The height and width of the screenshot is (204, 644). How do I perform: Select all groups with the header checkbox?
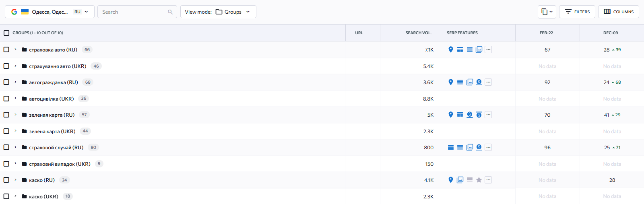tap(6, 33)
